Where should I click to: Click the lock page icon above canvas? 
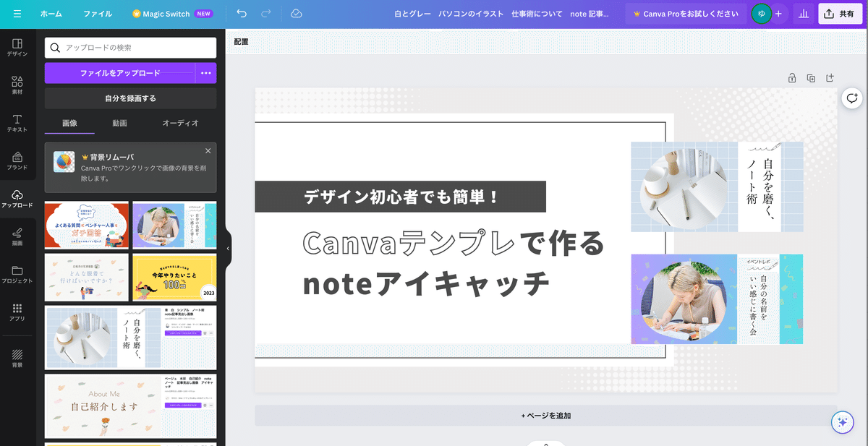[792, 77]
